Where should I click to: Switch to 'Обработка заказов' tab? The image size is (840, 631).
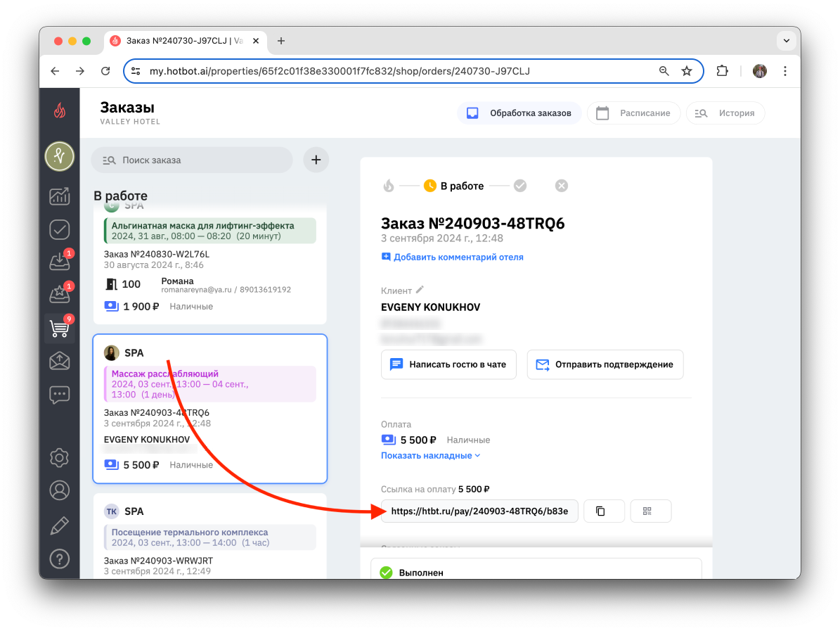[519, 113]
